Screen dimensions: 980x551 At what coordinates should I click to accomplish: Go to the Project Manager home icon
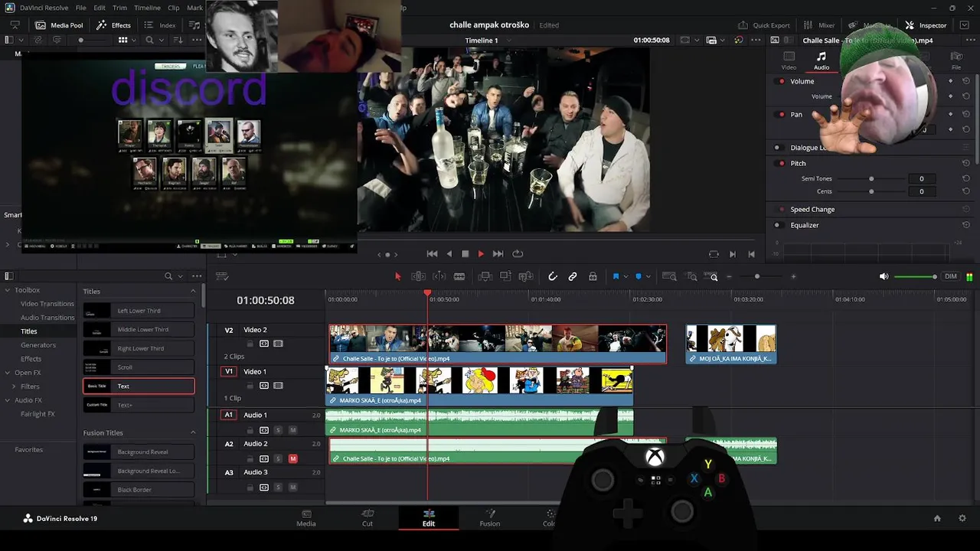[937, 518]
